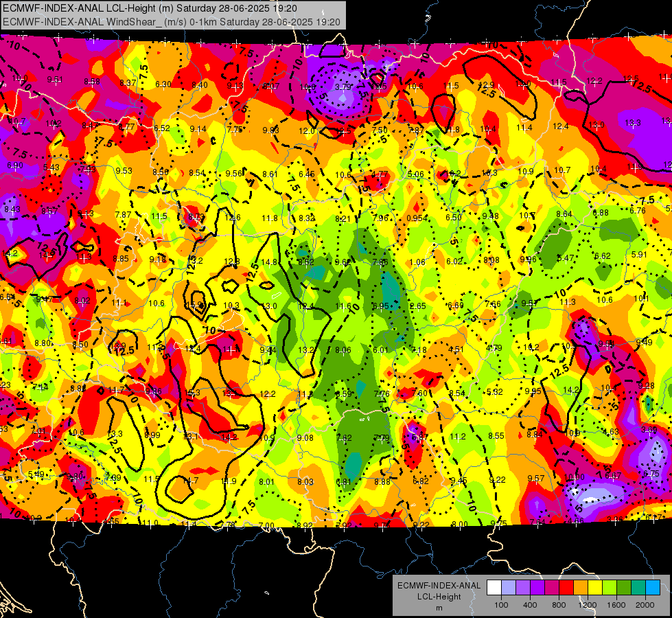Click the magenta legend swatch
Image resolution: width=672 pixels, height=618 pixels.
[552, 588]
